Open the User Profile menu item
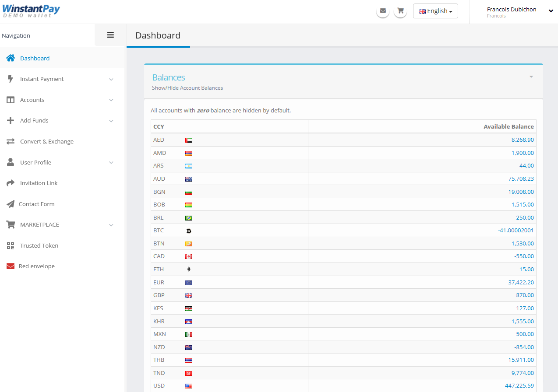 pyautogui.click(x=35, y=162)
